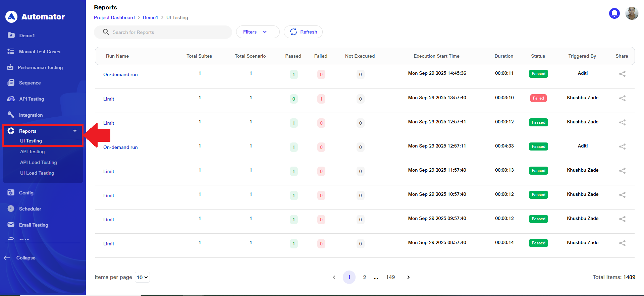Open the Filters dropdown
The height and width of the screenshot is (296, 644).
258,32
